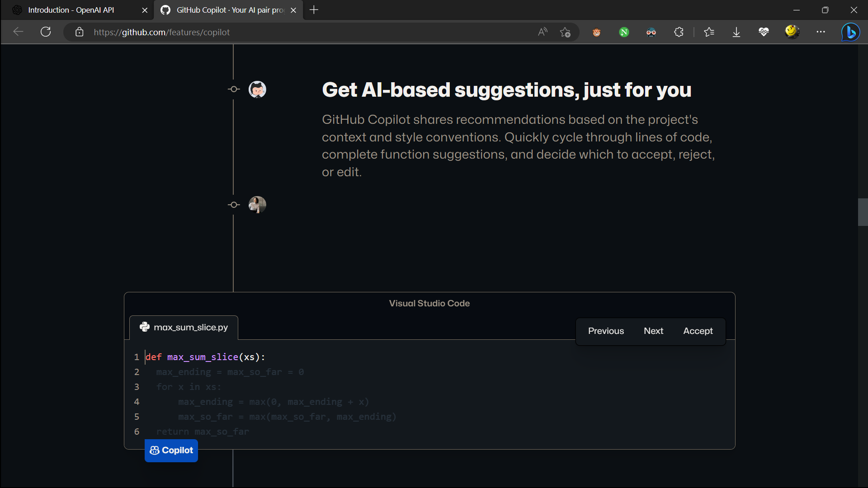Screen dimensions: 868x488
Task: Click the browser settings ellipsis menu
Action: pyautogui.click(x=821, y=32)
